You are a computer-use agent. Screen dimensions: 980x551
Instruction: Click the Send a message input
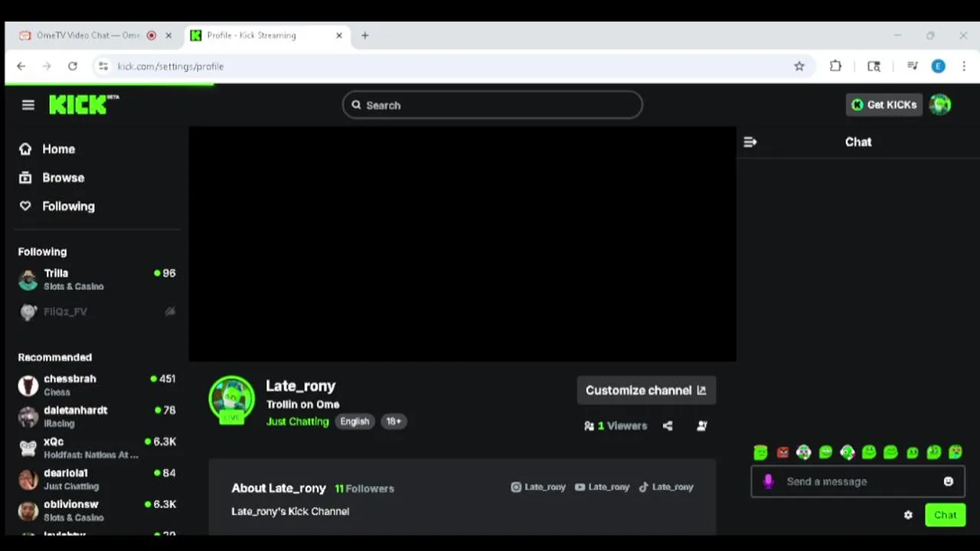tap(857, 481)
